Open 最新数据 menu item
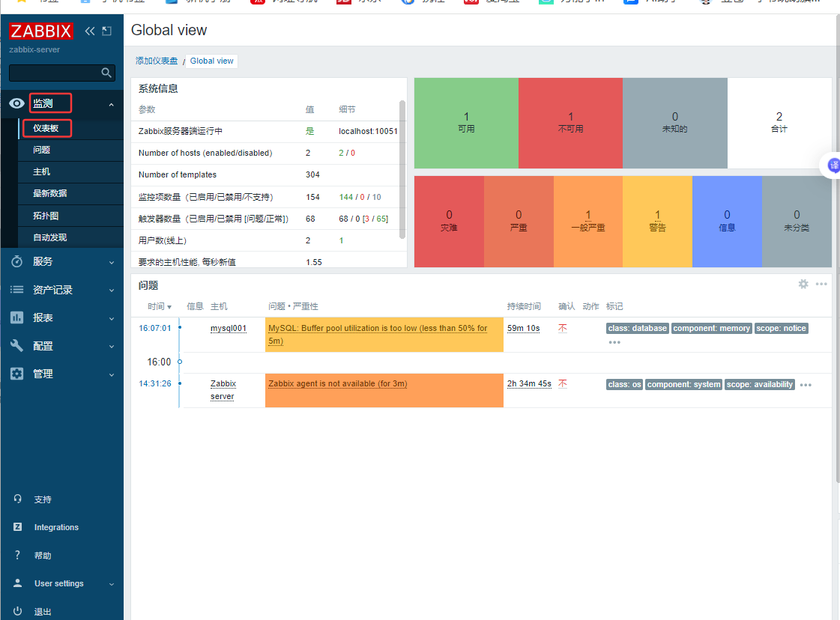840x620 pixels. [70, 194]
